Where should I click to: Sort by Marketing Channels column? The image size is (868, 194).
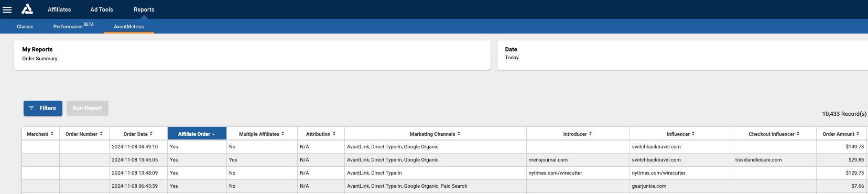tap(435, 134)
